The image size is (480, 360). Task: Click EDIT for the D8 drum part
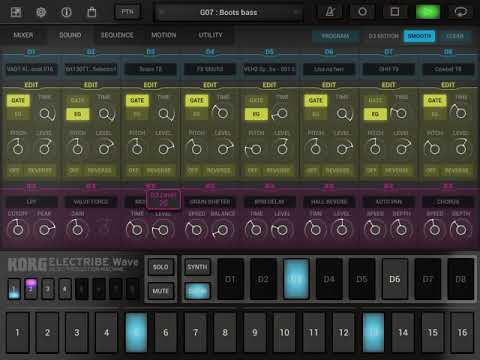tap(448, 85)
